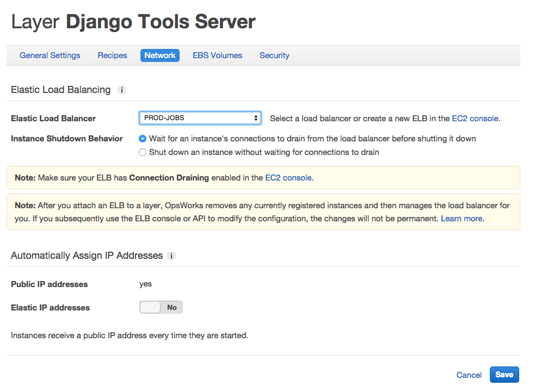This screenshot has width=547, height=392.
Task: Click the 'Instance Shutdown Behavior' label
Action: pos(66,139)
